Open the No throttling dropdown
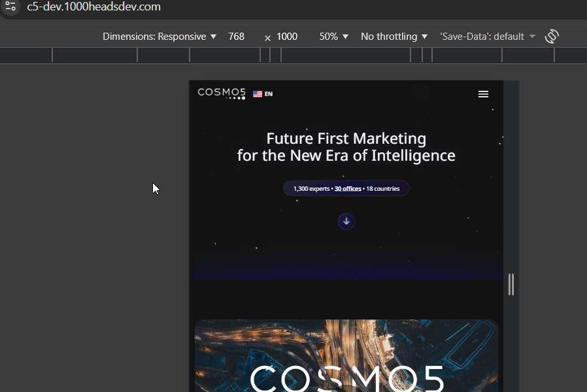The image size is (587, 392). point(394,37)
